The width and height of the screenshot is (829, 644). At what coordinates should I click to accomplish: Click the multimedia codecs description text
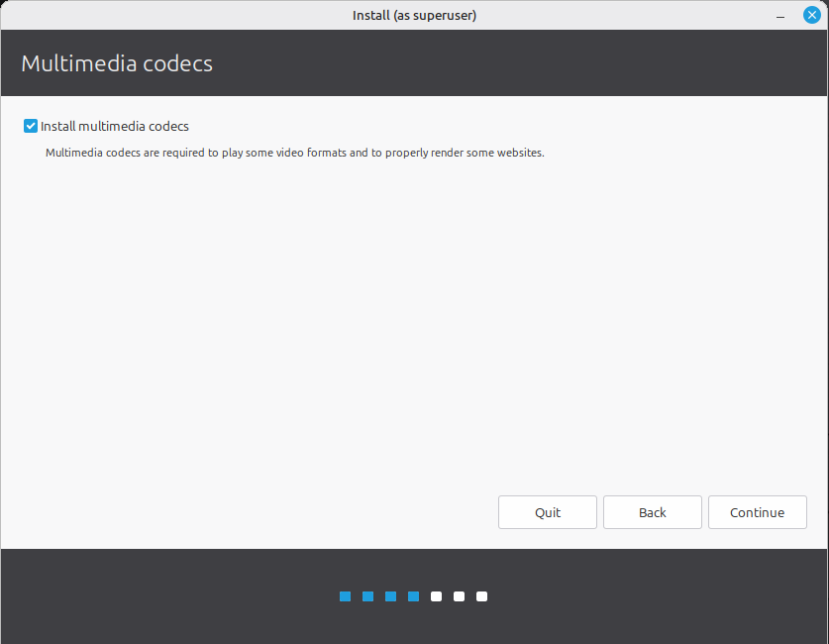(295, 153)
